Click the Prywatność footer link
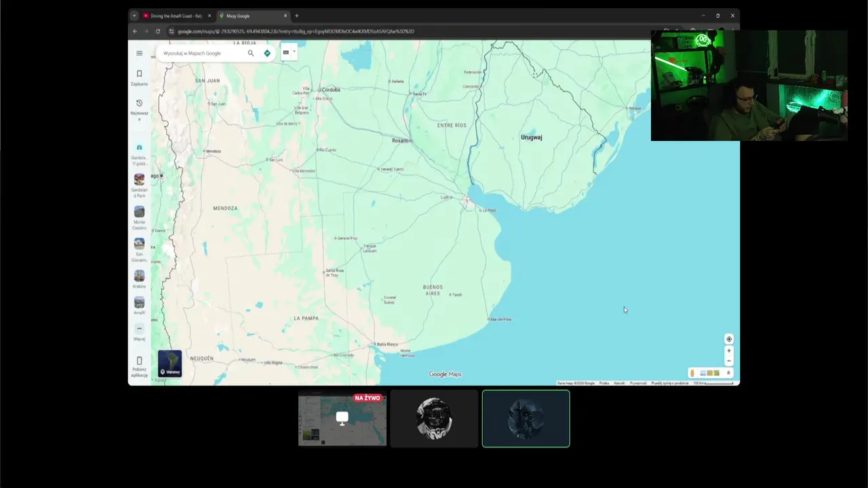 click(638, 383)
